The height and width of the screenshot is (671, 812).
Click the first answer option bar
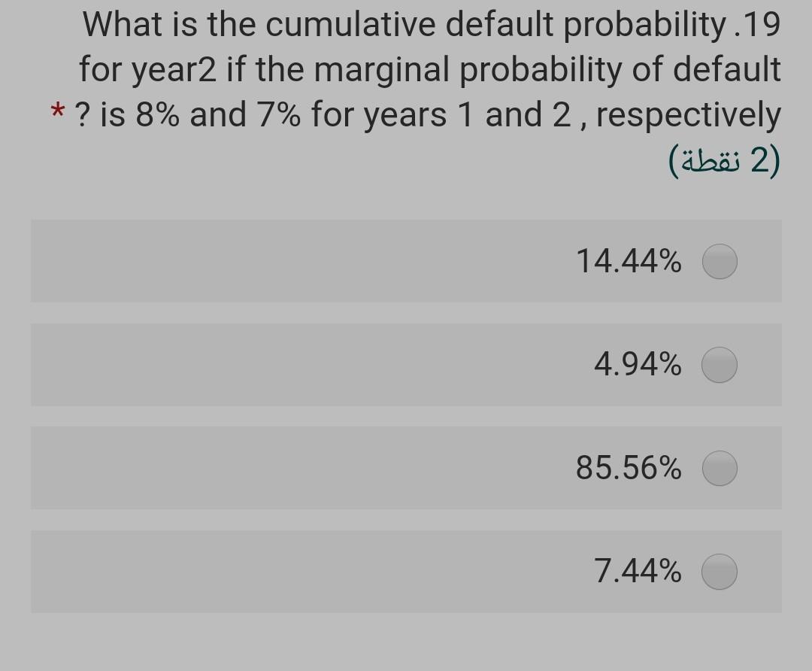[406, 262]
